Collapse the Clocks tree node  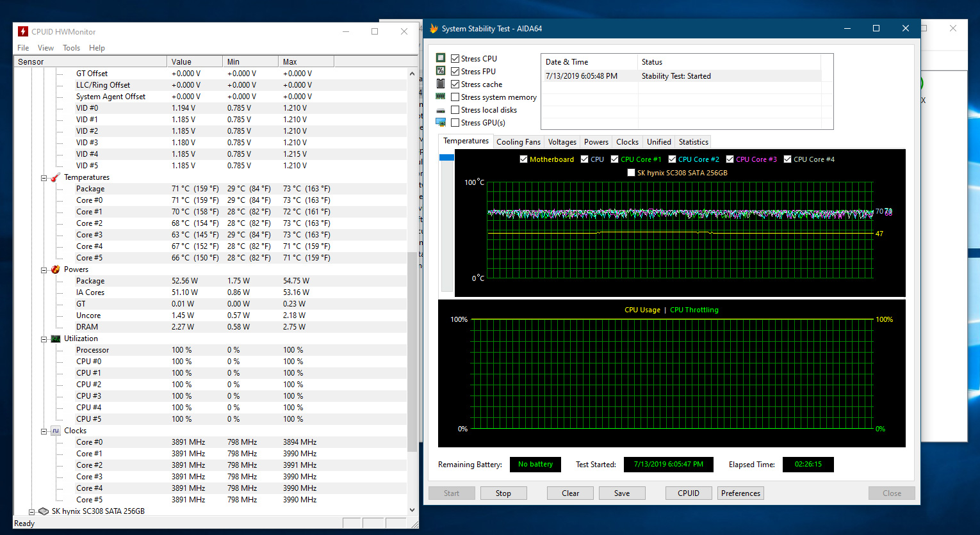click(44, 431)
